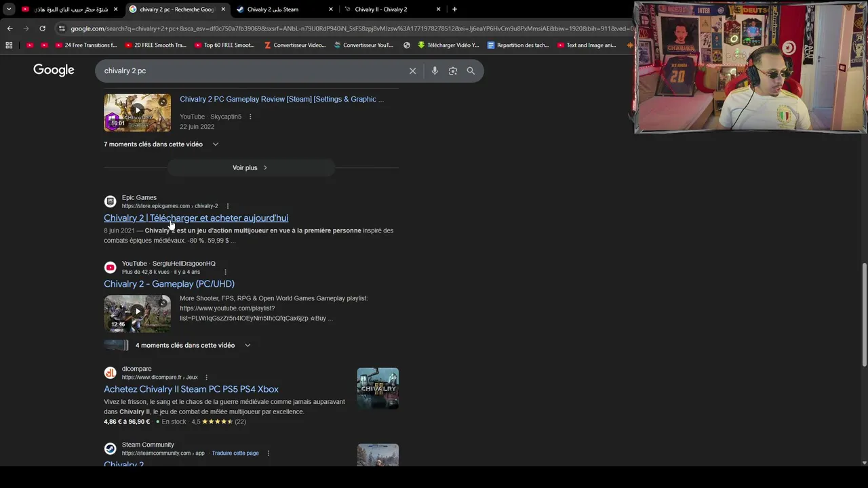868x488 pixels.
Task: Close the Chivalry II - Chivalry 2 tab
Action: tap(439, 9)
